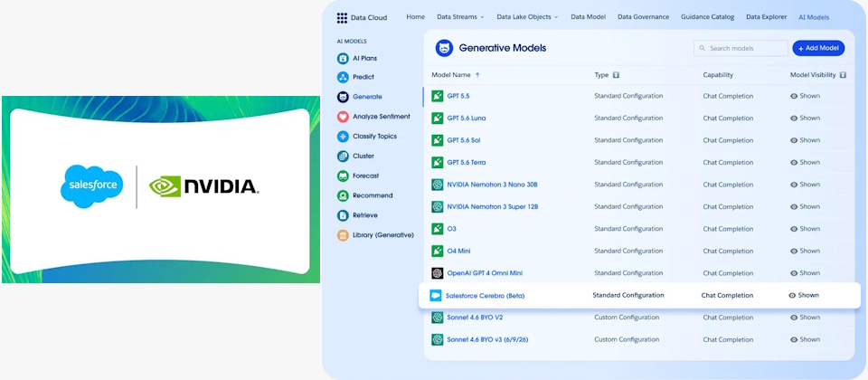The height and width of the screenshot is (380, 868).
Task: Click the Search models input field
Action: click(741, 48)
